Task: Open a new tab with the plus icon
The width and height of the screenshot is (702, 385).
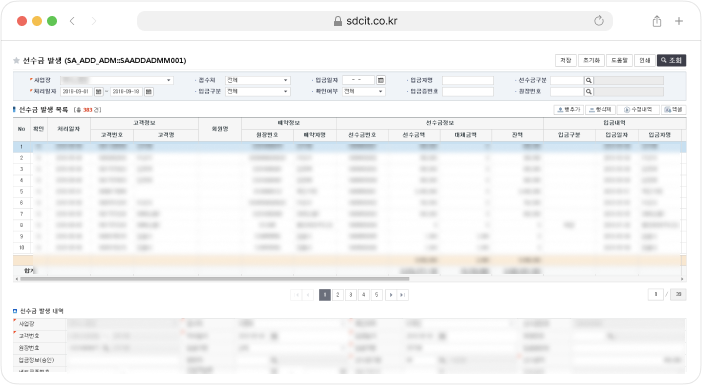Action: (x=679, y=21)
